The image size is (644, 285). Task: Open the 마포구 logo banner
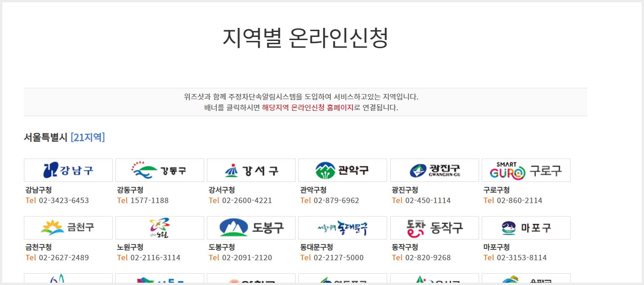click(526, 228)
